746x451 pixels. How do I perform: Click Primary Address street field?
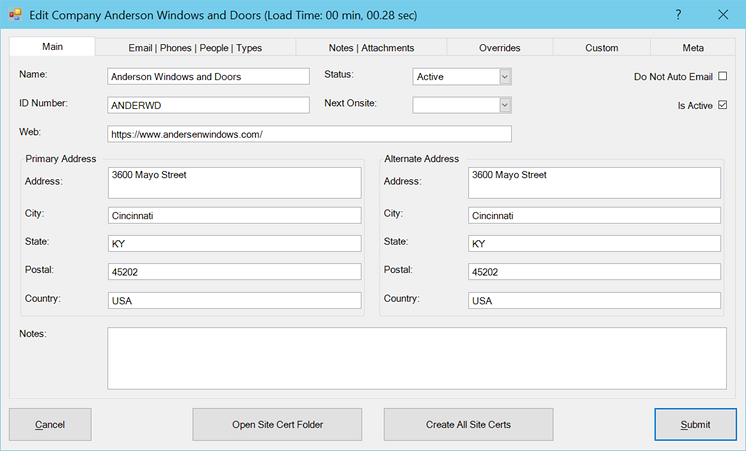click(235, 183)
